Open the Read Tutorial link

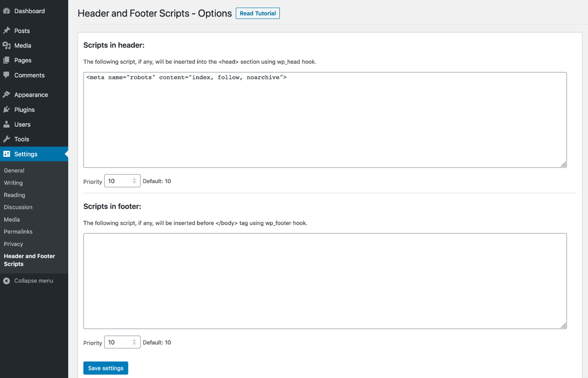click(x=258, y=13)
